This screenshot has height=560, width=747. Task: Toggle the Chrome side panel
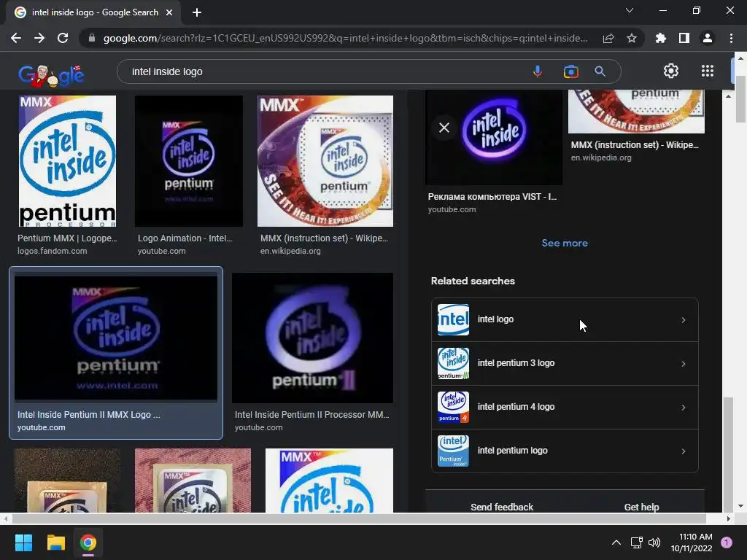684,38
